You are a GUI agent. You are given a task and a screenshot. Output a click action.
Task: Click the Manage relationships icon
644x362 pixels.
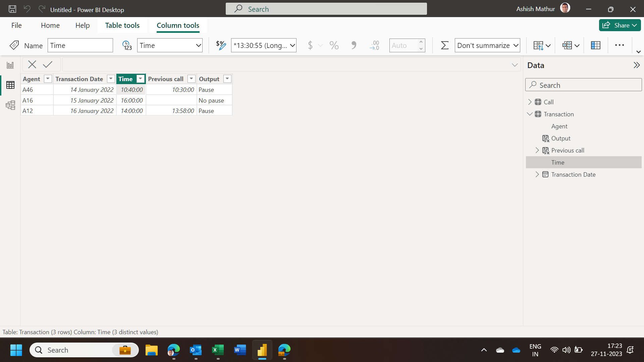pos(596,45)
